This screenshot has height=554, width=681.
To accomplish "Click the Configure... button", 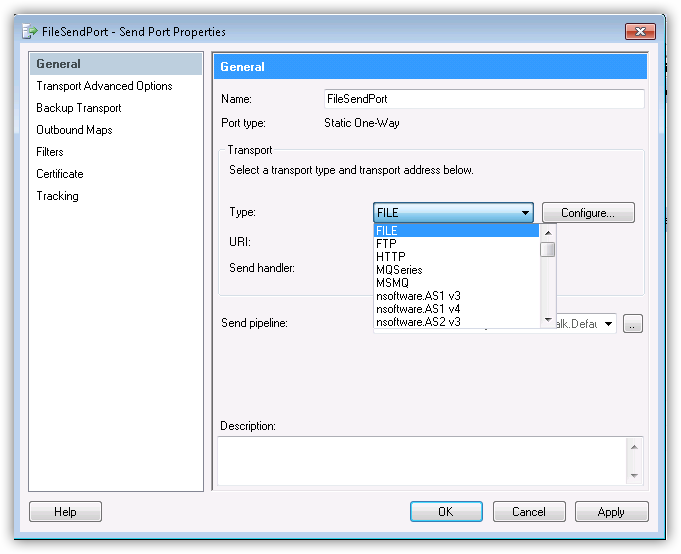I will click(588, 213).
